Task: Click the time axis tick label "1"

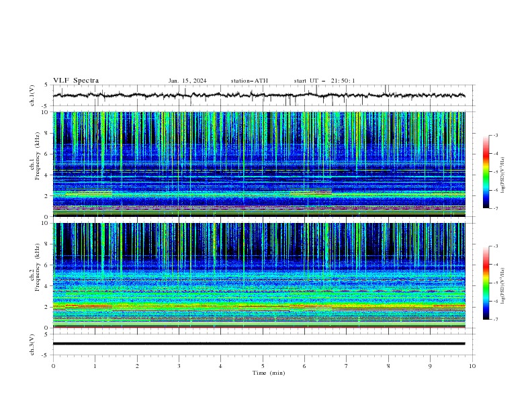Action: (95, 366)
